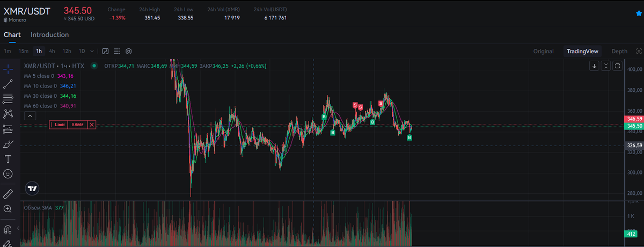Viewport: 644px width, 247px height.
Task: Switch to 15m timeframe
Action: click(23, 52)
